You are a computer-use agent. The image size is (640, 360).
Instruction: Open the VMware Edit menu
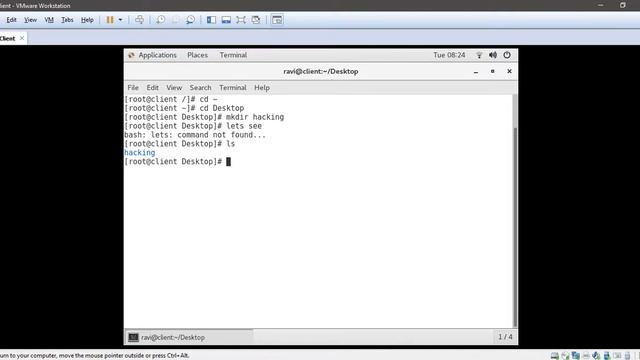coord(11,20)
